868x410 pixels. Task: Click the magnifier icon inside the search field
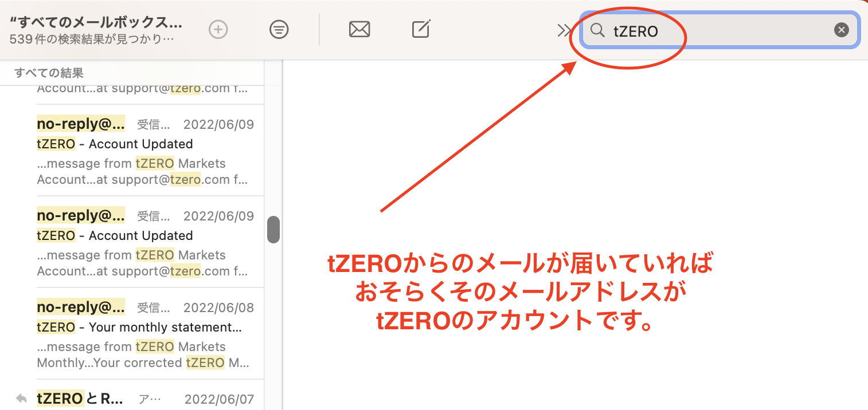[x=597, y=31]
